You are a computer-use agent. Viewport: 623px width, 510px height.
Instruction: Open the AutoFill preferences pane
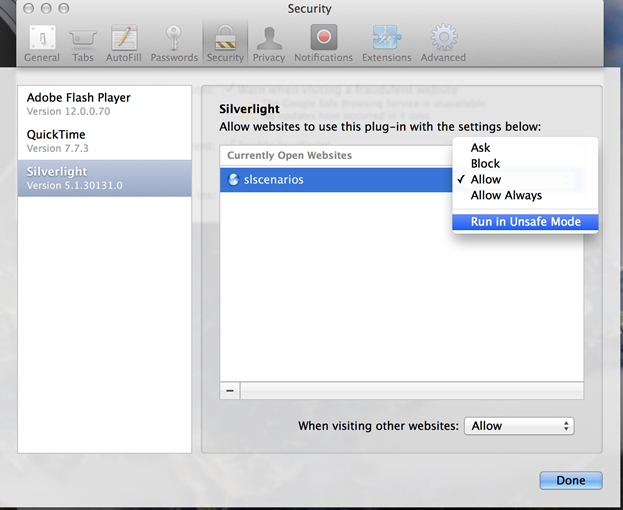[124, 43]
